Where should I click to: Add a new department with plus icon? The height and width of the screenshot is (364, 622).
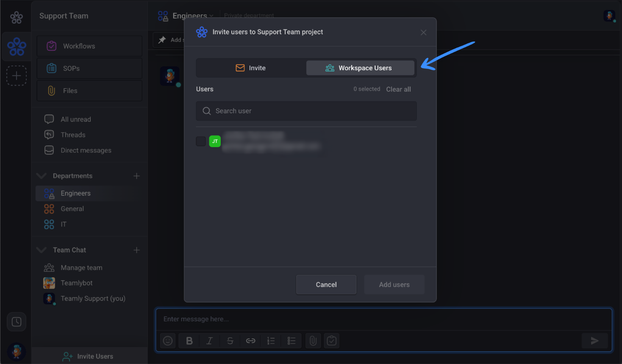click(x=136, y=176)
